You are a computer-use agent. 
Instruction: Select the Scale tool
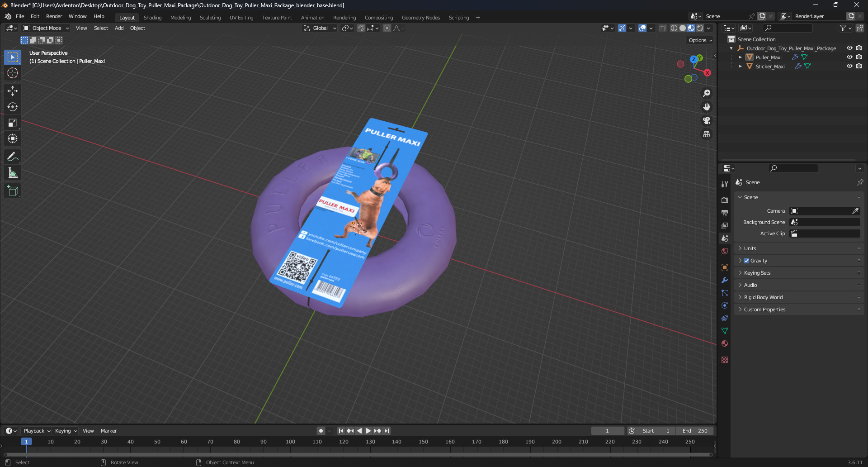click(x=13, y=123)
